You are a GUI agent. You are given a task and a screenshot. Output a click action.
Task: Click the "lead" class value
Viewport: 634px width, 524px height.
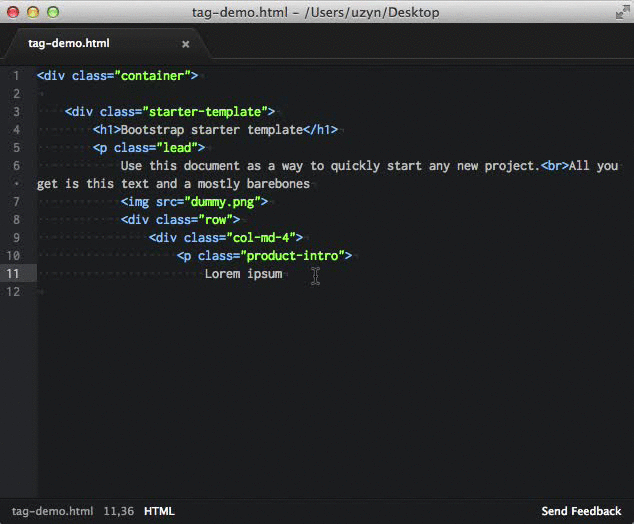(177, 148)
